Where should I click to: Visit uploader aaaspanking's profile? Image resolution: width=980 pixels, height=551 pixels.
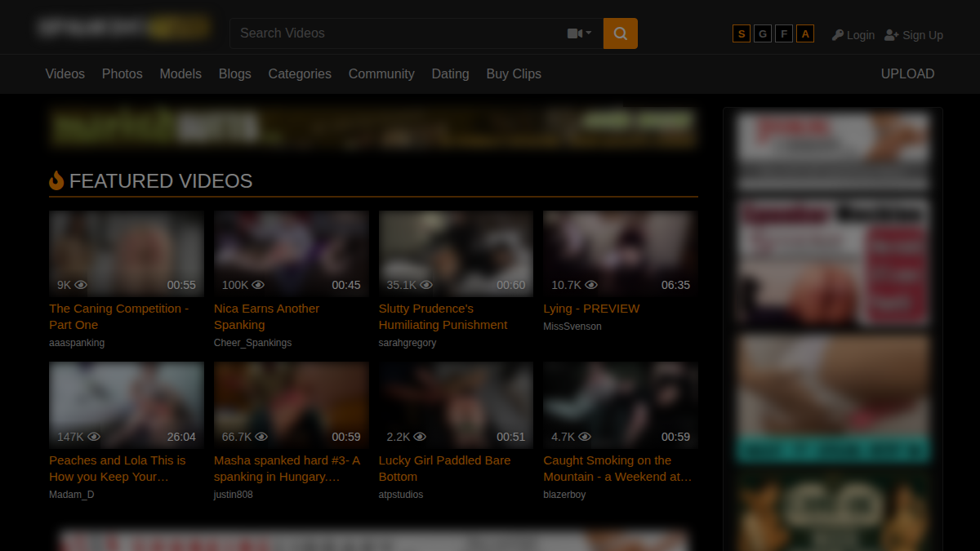(x=77, y=343)
